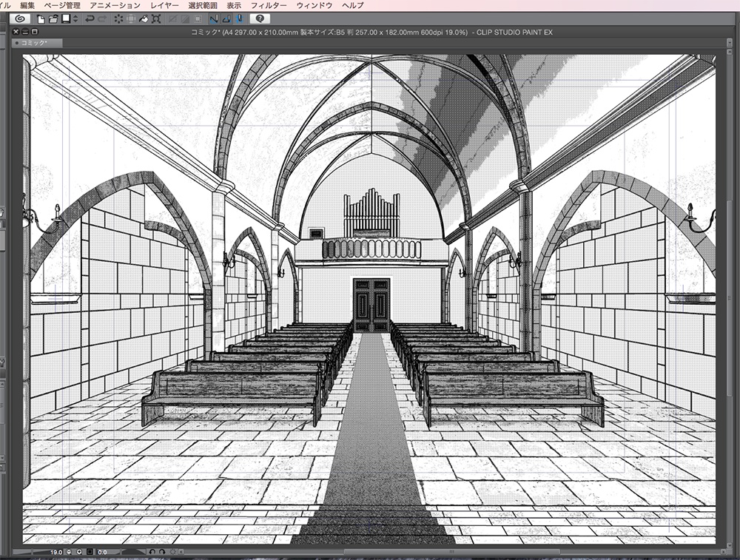Open the 編集 menu
The height and width of the screenshot is (560, 740).
click(27, 5)
